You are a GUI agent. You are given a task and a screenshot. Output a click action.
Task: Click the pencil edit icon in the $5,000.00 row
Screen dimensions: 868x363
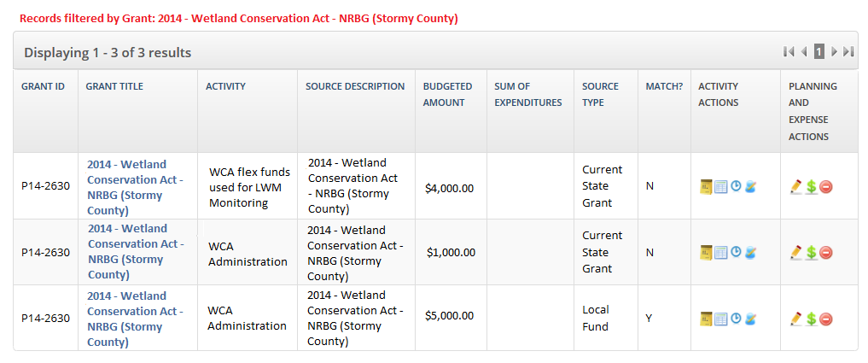[x=796, y=318]
